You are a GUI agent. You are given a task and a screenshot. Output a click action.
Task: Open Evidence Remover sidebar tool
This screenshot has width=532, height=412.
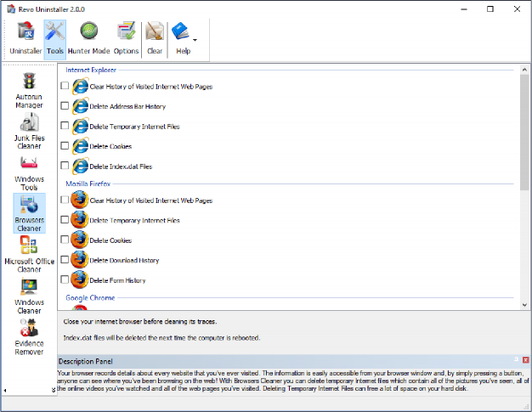[x=29, y=337]
